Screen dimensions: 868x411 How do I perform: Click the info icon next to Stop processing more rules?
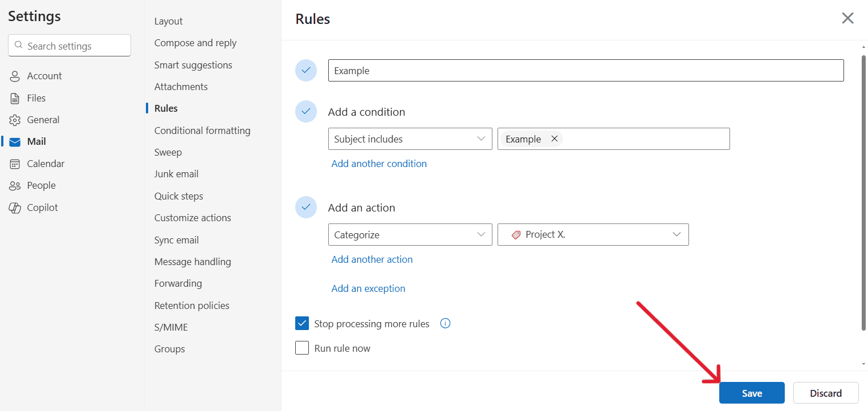(445, 323)
